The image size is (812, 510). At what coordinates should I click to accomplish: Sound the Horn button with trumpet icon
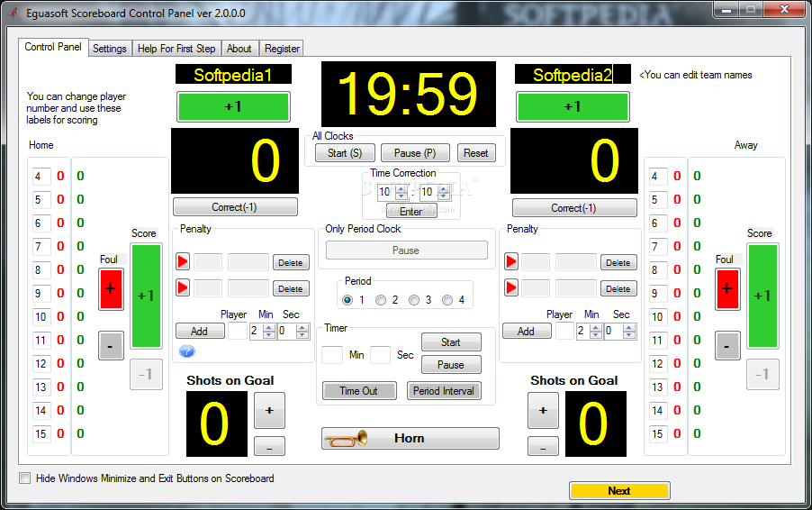[x=411, y=439]
